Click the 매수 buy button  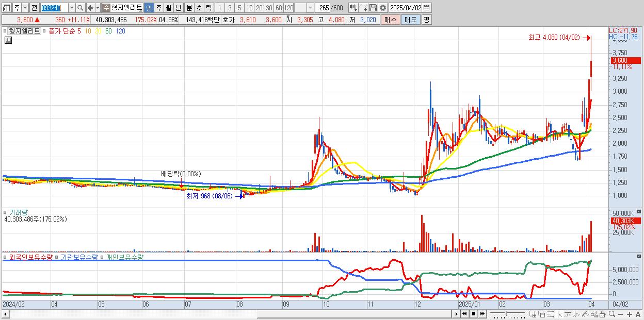[391, 20]
